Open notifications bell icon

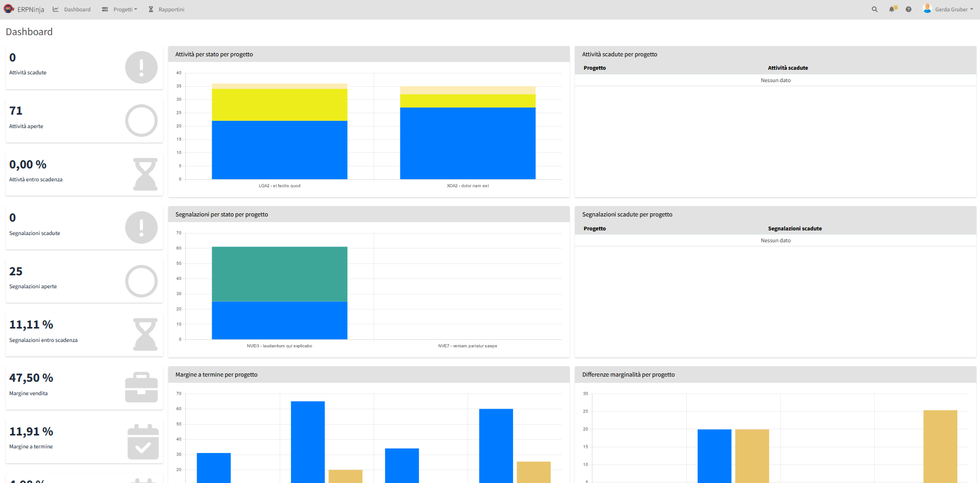click(x=892, y=9)
